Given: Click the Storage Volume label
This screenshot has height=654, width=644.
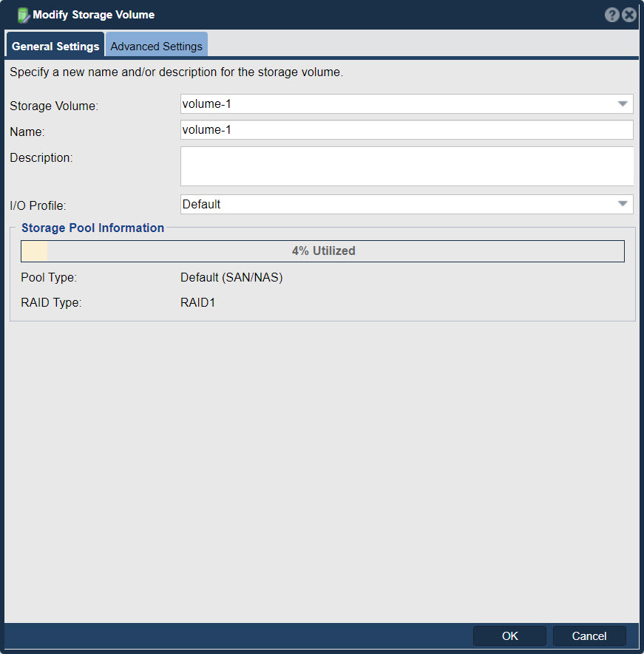Looking at the screenshot, I should click(x=54, y=106).
